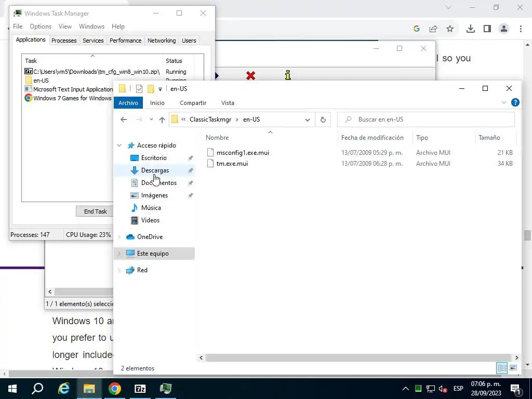Image resolution: width=532 pixels, height=399 pixels.
Task: Open the Vista ribbon tab
Action: tap(228, 103)
